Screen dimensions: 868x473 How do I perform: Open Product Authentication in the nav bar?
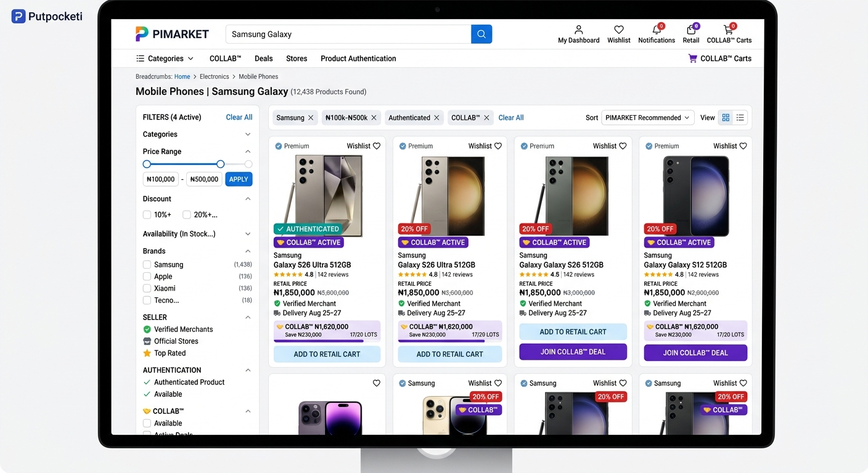tap(358, 59)
